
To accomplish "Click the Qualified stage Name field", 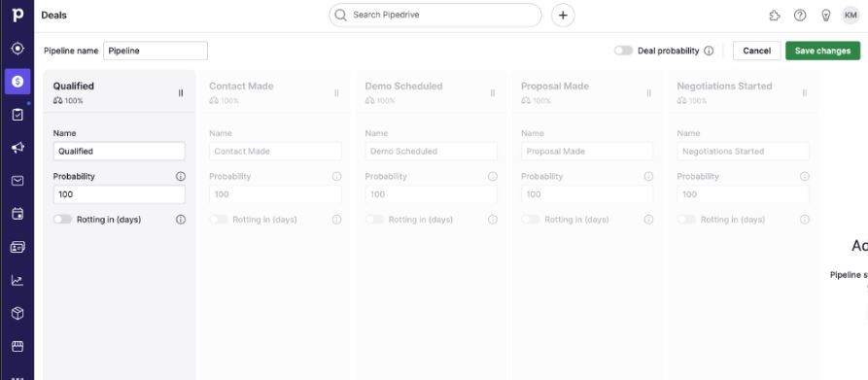I will 119,151.
